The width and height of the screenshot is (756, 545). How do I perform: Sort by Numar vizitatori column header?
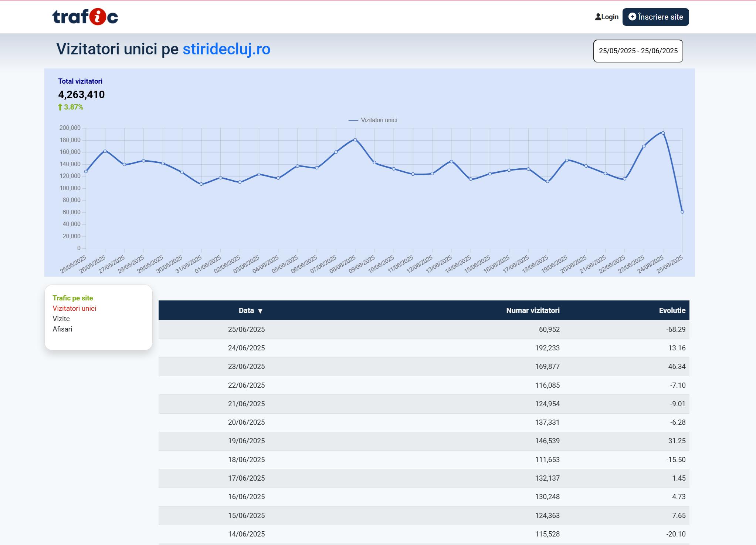[x=532, y=310]
